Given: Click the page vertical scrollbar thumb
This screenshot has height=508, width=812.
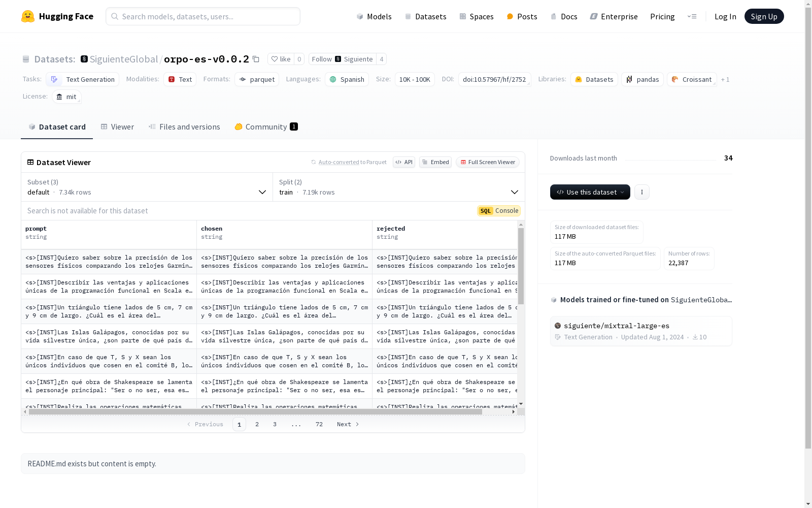Looking at the screenshot, I should click(808, 228).
